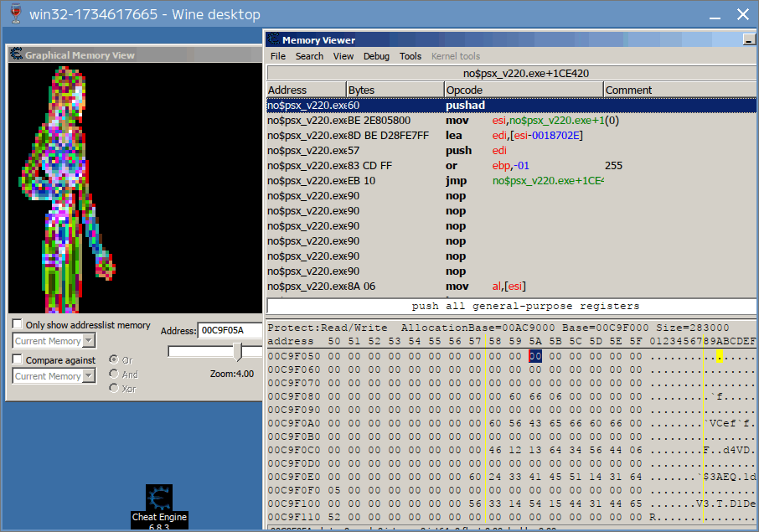Enable Only show addresslist memory checkbox
The width and height of the screenshot is (759, 532).
coord(18,324)
